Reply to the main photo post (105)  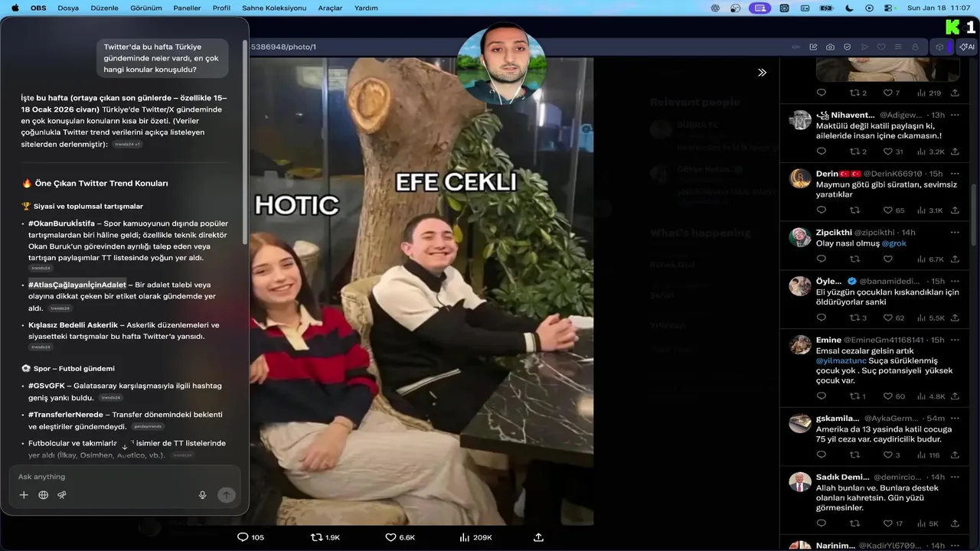coord(250,537)
